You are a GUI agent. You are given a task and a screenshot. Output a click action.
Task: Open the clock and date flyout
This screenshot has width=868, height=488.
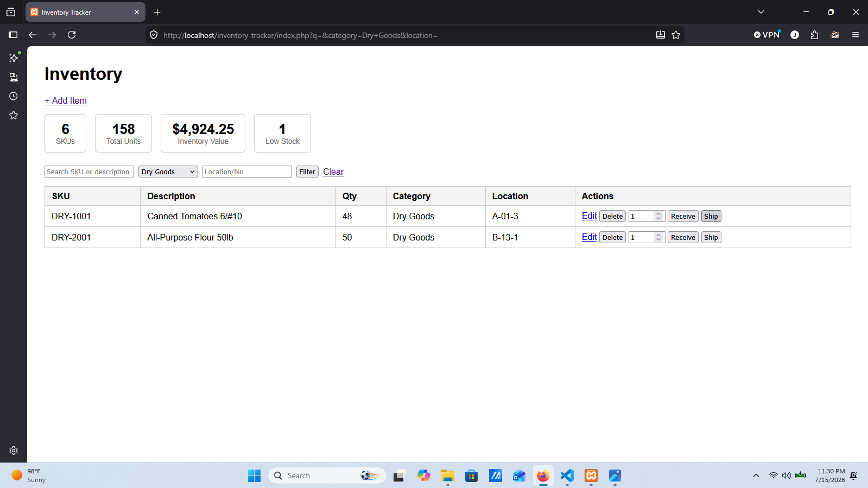point(829,476)
